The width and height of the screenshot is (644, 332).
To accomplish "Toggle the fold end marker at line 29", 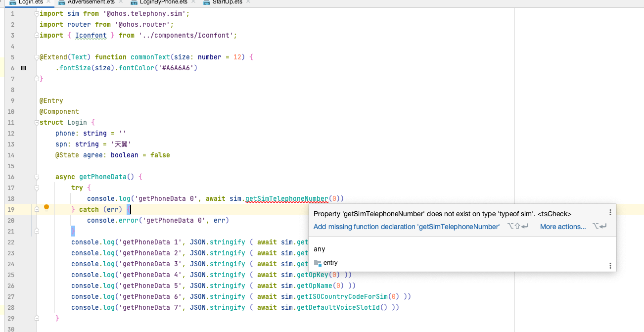I will 37,318.
